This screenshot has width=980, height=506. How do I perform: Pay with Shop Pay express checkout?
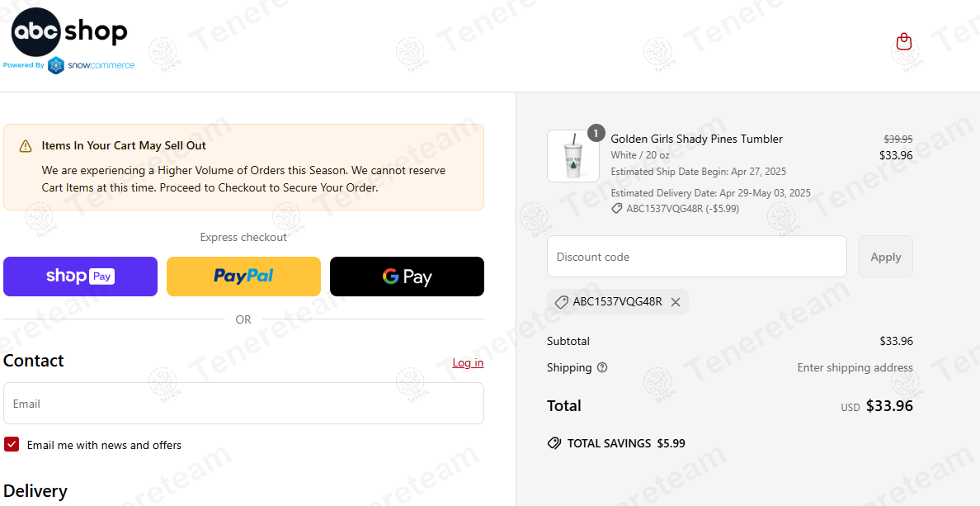(80, 277)
